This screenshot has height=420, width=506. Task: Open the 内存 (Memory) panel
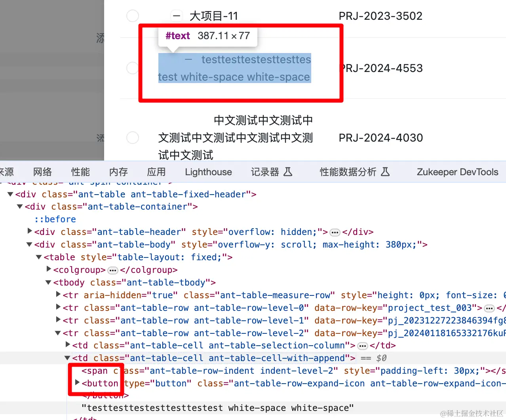click(118, 172)
